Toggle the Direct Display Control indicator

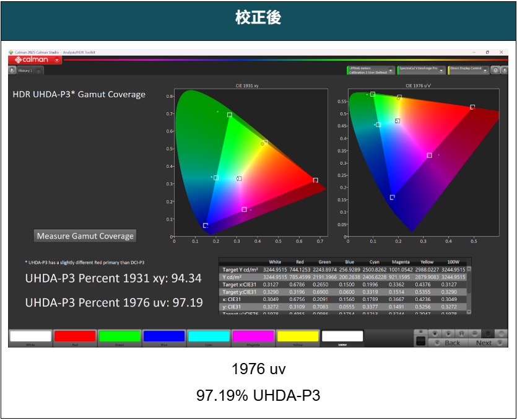(x=450, y=69)
